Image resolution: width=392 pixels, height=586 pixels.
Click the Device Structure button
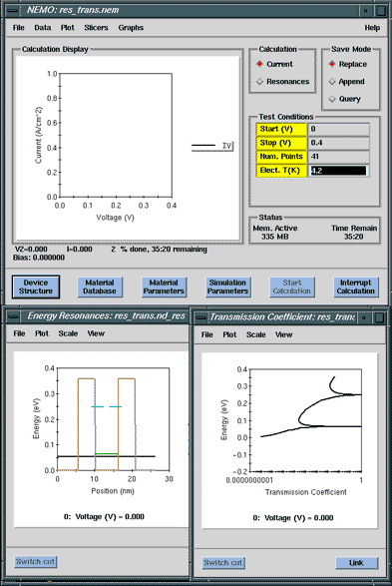pyautogui.click(x=36, y=288)
